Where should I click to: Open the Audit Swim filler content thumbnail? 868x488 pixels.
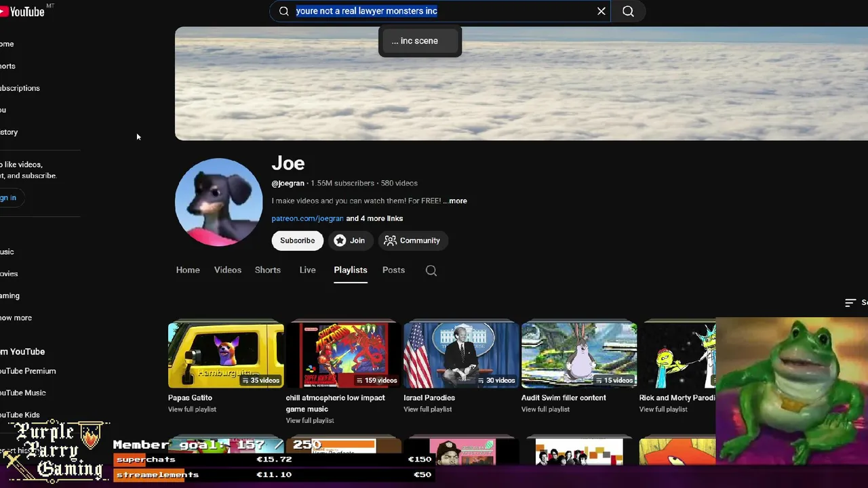click(x=579, y=355)
